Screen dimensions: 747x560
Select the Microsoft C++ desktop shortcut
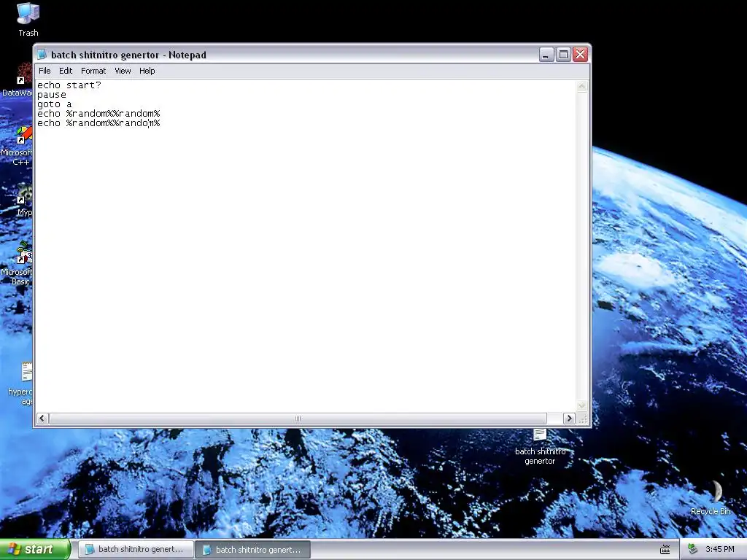click(x=18, y=145)
